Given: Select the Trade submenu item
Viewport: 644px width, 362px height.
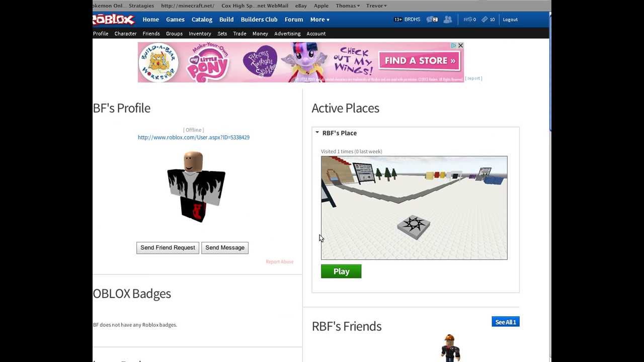Looking at the screenshot, I should (x=239, y=34).
